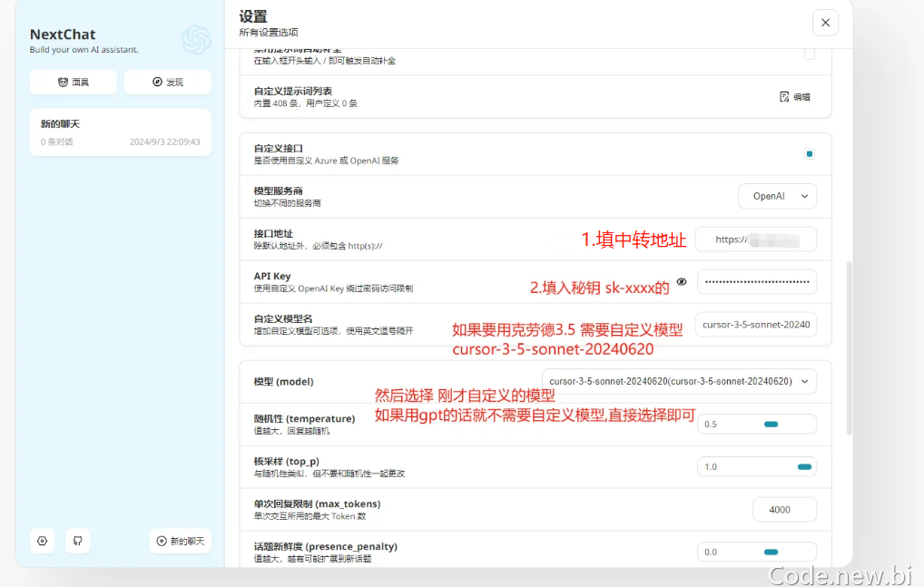Click the settings gear icon in sidebar

click(x=42, y=541)
